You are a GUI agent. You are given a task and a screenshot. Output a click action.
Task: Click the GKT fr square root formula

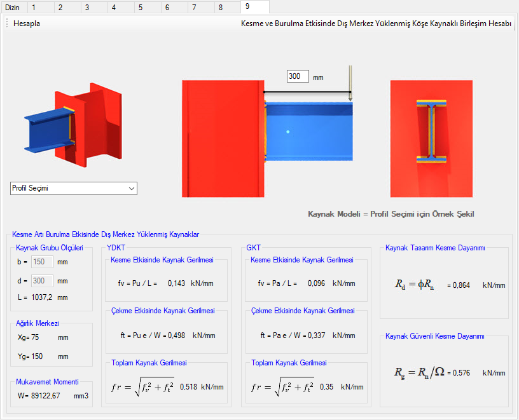click(282, 386)
